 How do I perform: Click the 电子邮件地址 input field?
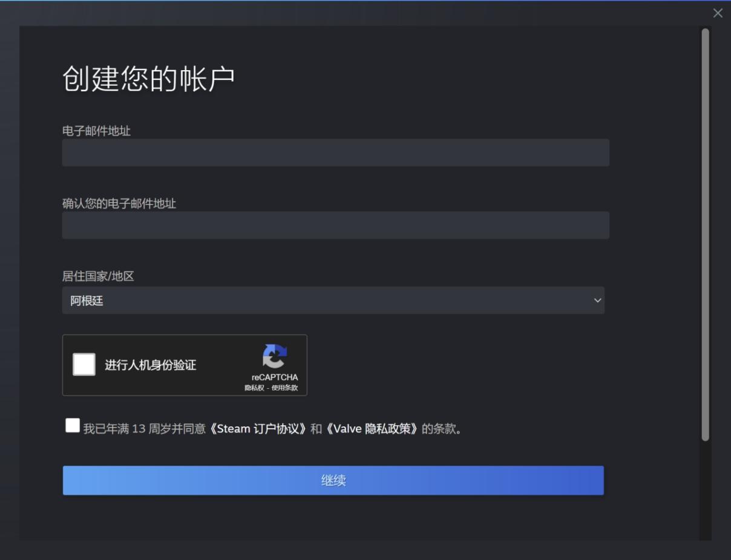[x=335, y=152]
